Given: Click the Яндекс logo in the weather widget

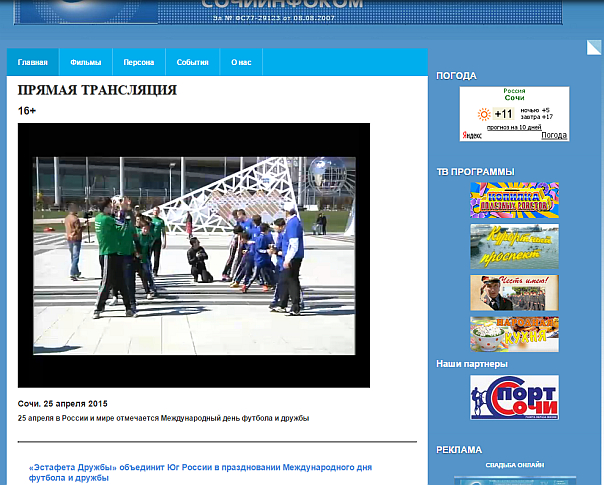Looking at the screenshot, I should point(471,135).
